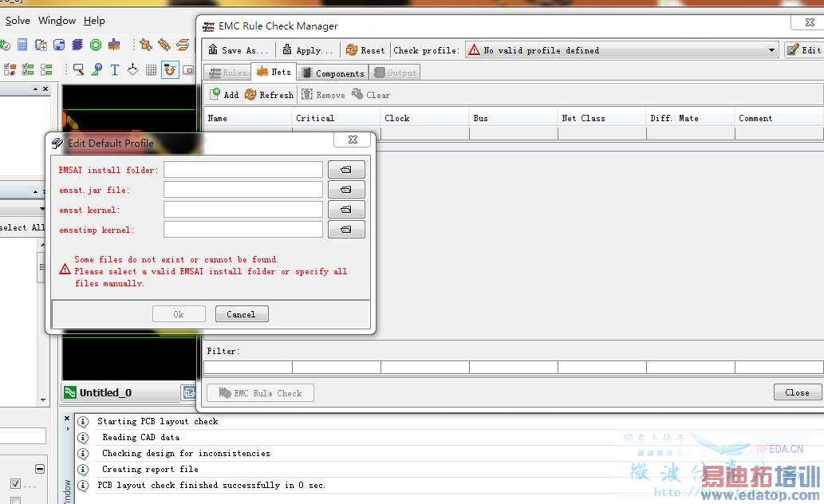Image resolution: width=824 pixels, height=504 pixels.
Task: Open the Window menu
Action: click(57, 21)
